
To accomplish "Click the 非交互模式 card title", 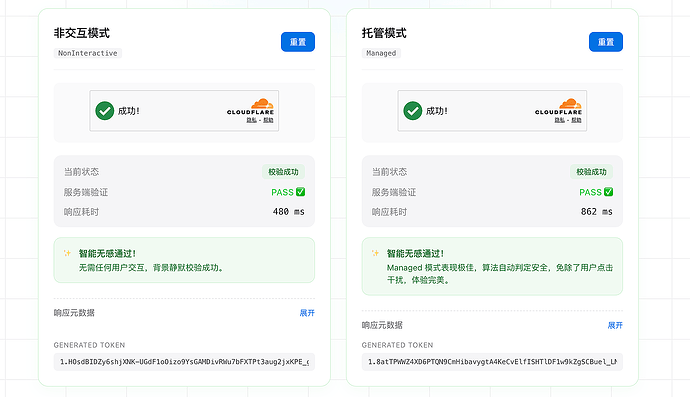I will 82,33.
